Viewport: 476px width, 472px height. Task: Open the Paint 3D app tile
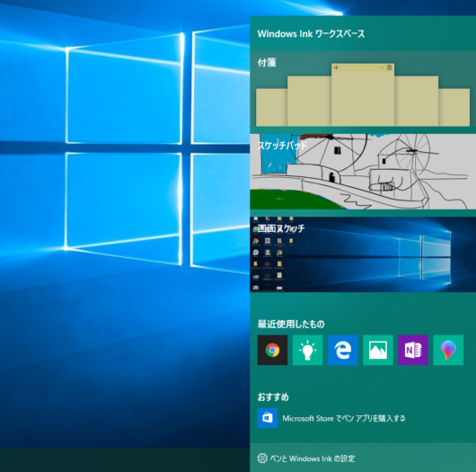(448, 350)
